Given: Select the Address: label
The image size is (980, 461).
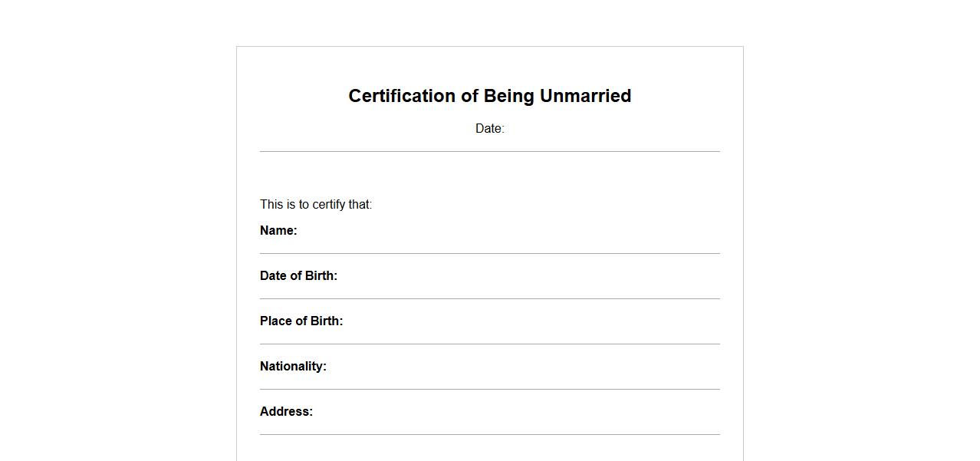Looking at the screenshot, I should click(286, 412).
